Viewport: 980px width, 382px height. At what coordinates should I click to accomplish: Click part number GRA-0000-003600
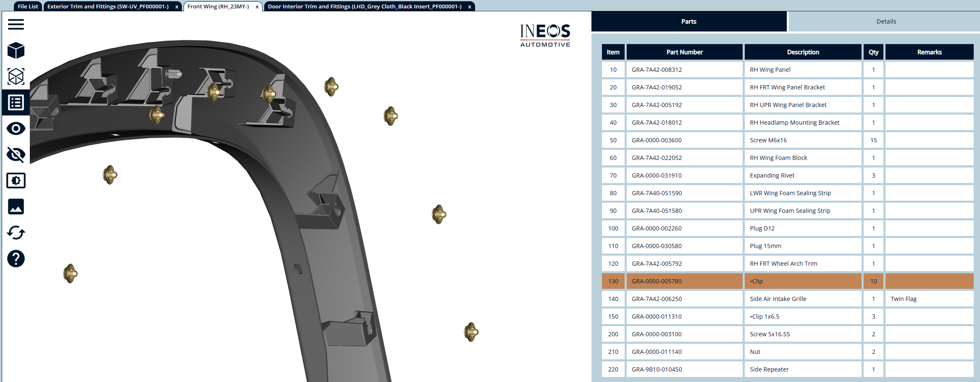[x=657, y=140]
